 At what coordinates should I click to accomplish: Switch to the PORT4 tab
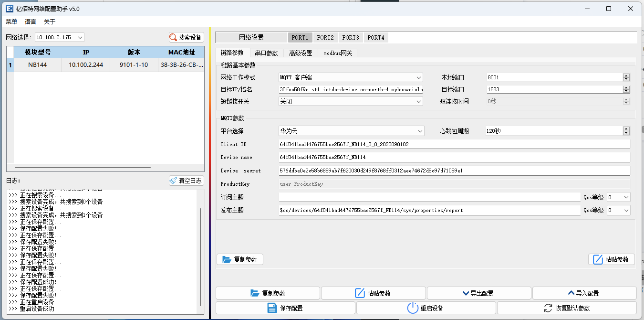[x=376, y=37]
